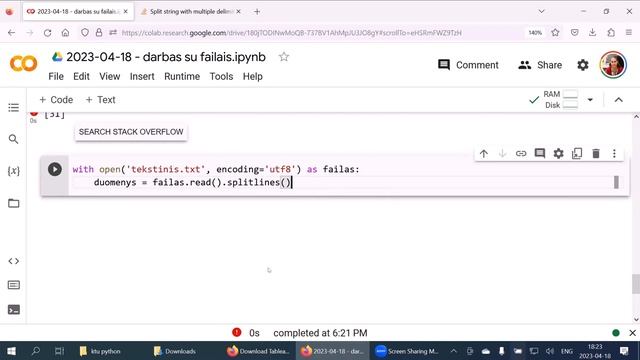Open the Files folder panel
The image size is (640, 360).
coord(13,203)
